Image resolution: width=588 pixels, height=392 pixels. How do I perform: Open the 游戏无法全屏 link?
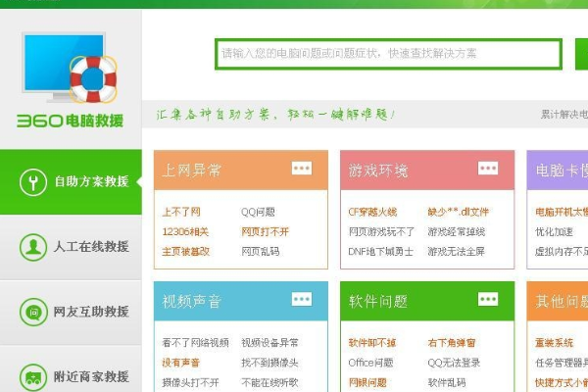457,251
